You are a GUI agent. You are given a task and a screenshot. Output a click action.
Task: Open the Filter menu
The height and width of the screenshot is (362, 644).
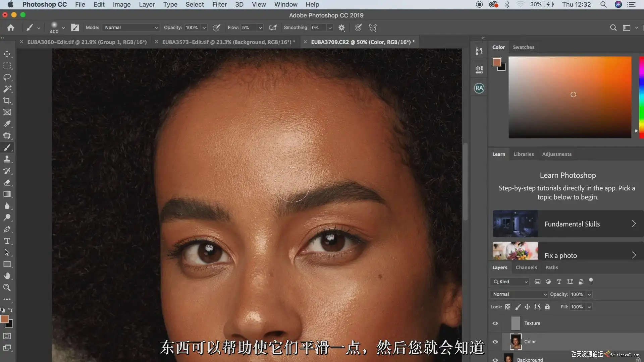click(219, 4)
